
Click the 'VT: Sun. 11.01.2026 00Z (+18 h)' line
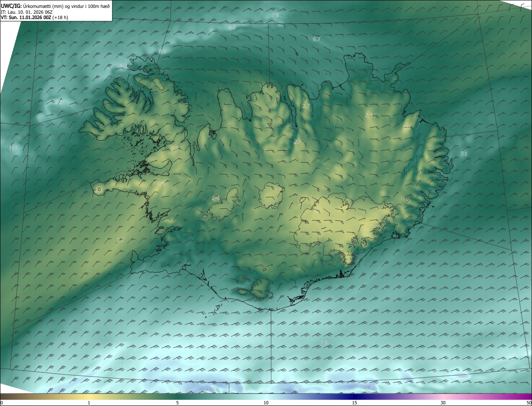pyautogui.click(x=34, y=17)
